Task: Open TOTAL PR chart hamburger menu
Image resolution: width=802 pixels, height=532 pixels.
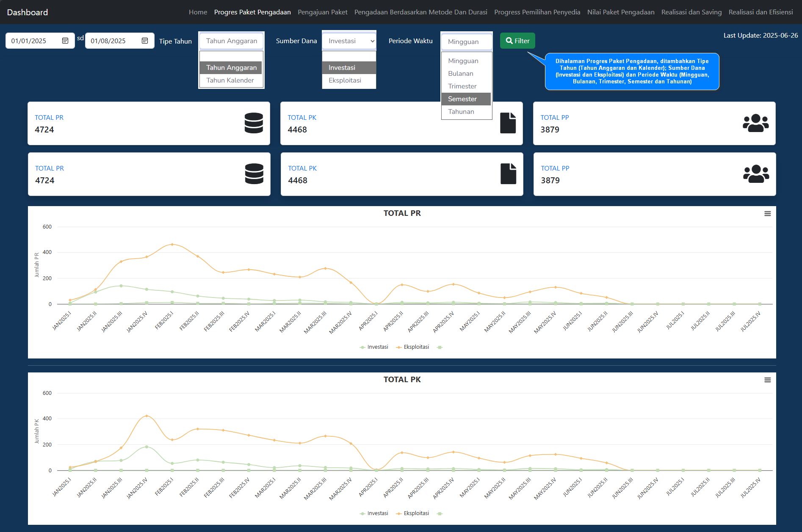Action: coord(767,214)
